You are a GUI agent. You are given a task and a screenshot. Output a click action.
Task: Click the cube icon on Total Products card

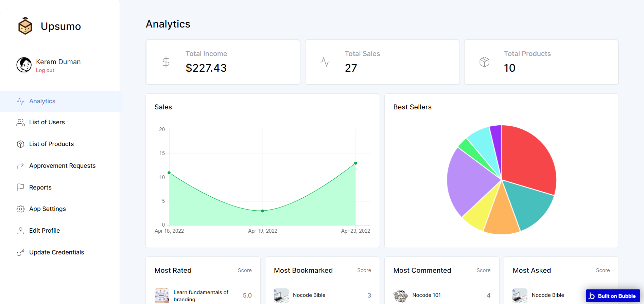click(x=484, y=62)
